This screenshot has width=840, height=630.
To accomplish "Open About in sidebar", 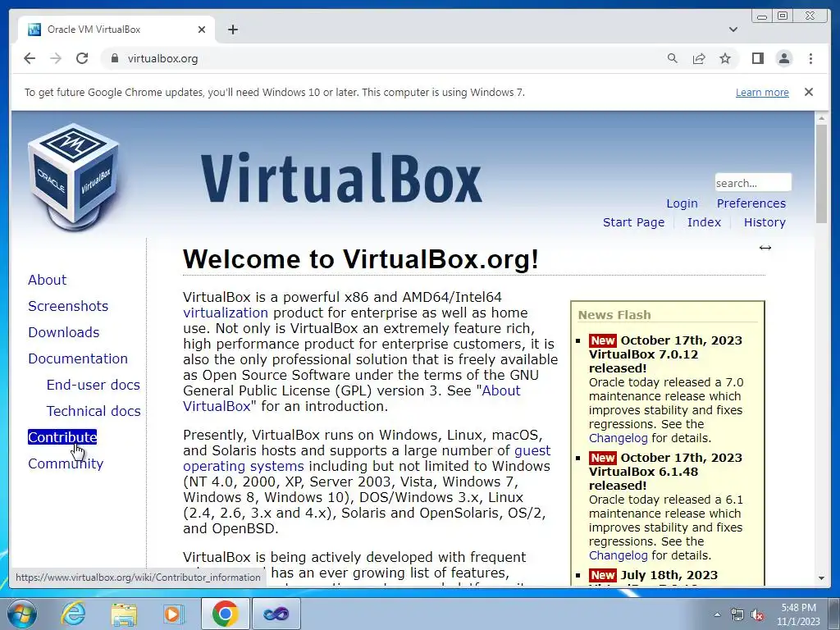I will click(x=47, y=280).
